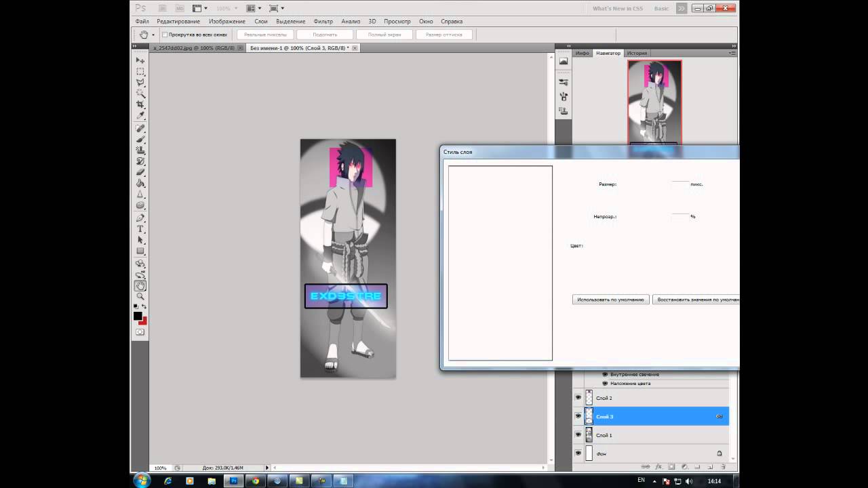Select the Rectangular Marquee tool
Image resolution: width=868 pixels, height=488 pixels.
(x=140, y=72)
